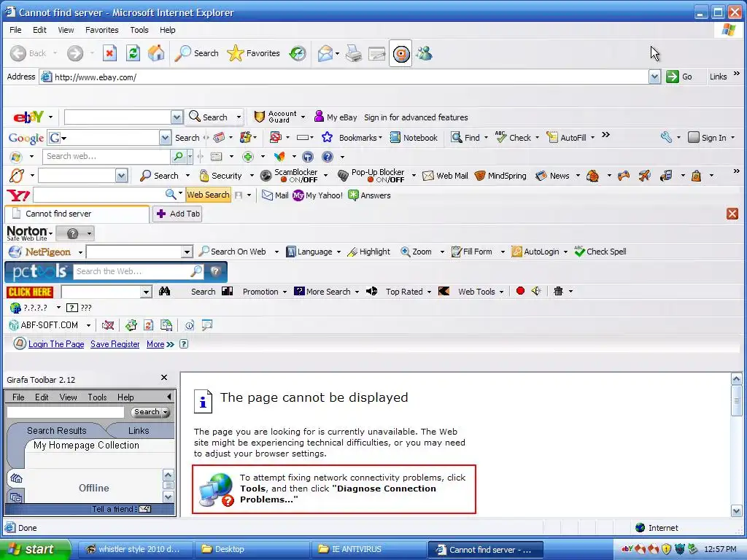747x560 pixels.
Task: Click the Save Register link
Action: coord(115,344)
